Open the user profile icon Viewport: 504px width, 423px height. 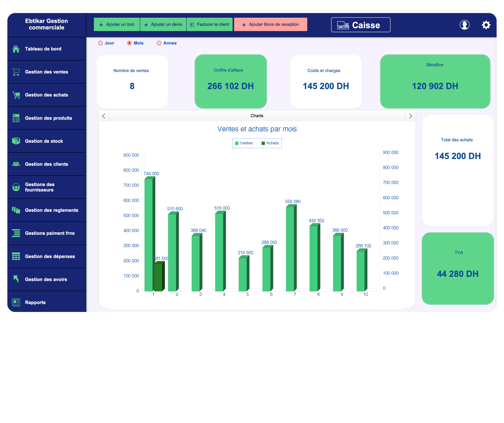pos(465,25)
